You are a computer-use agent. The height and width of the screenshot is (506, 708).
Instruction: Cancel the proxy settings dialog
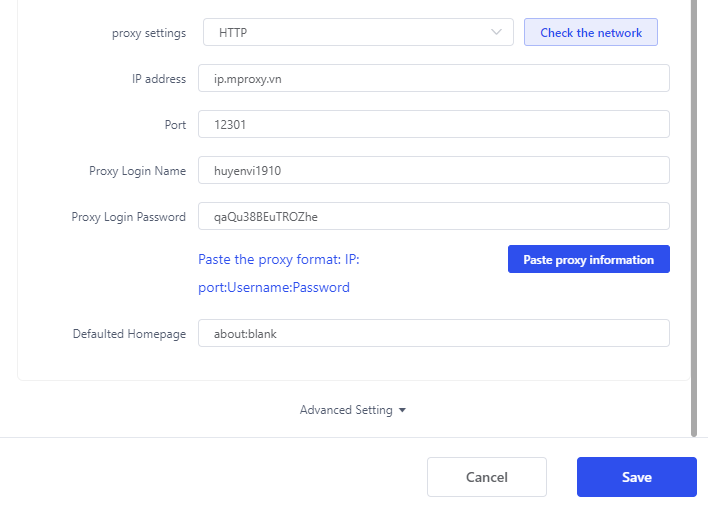[486, 477]
